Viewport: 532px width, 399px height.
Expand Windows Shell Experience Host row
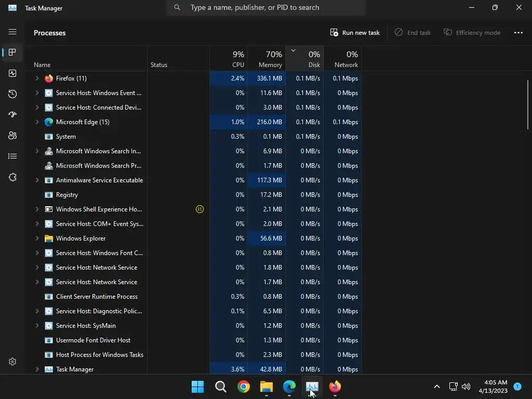point(37,209)
